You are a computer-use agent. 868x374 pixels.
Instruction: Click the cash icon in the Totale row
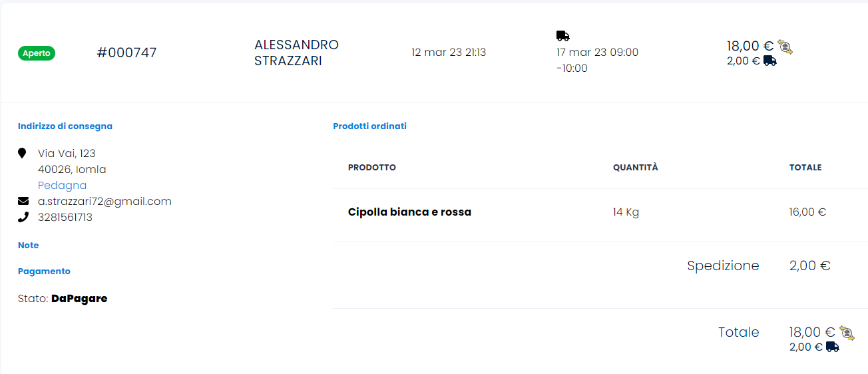click(x=847, y=333)
